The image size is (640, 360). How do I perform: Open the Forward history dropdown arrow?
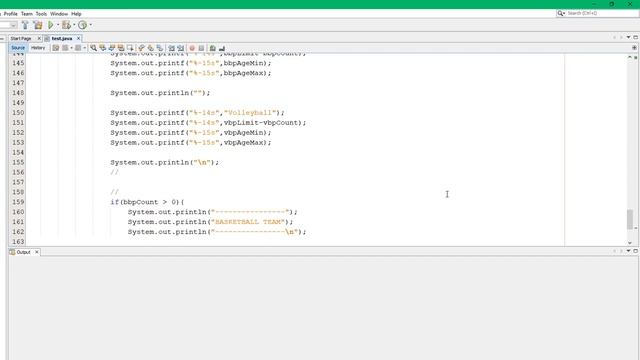coord(84,48)
